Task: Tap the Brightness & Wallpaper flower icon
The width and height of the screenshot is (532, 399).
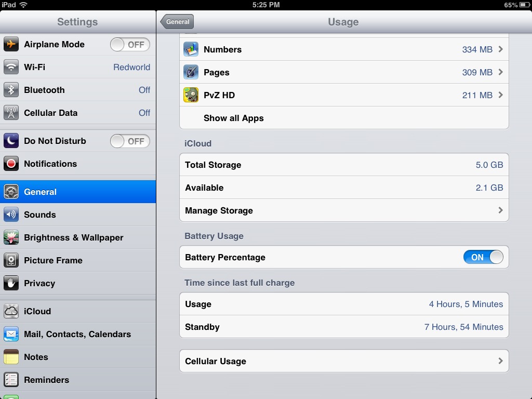Action: (x=11, y=237)
